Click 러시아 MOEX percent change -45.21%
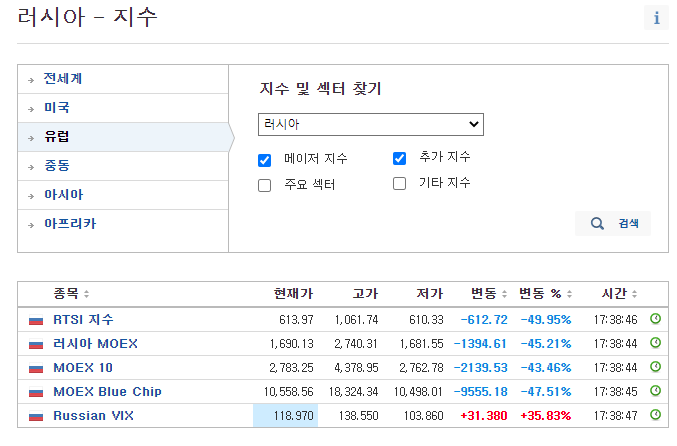 pyautogui.click(x=546, y=344)
